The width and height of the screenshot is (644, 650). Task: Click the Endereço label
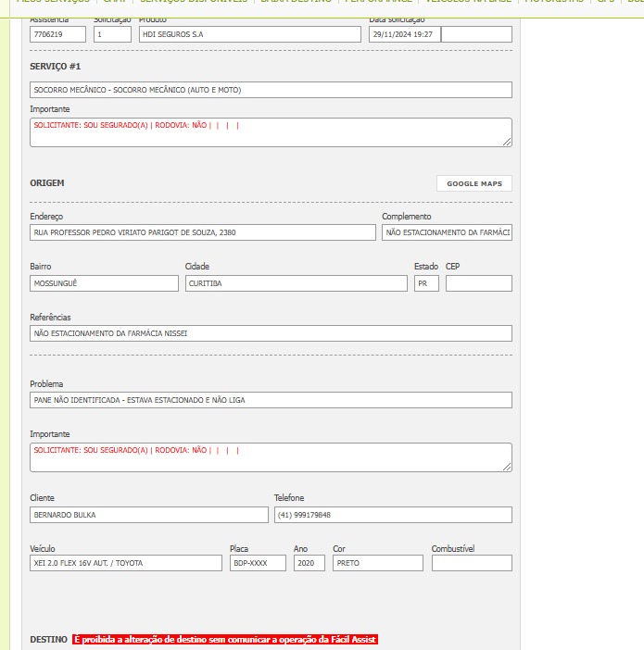point(46,217)
